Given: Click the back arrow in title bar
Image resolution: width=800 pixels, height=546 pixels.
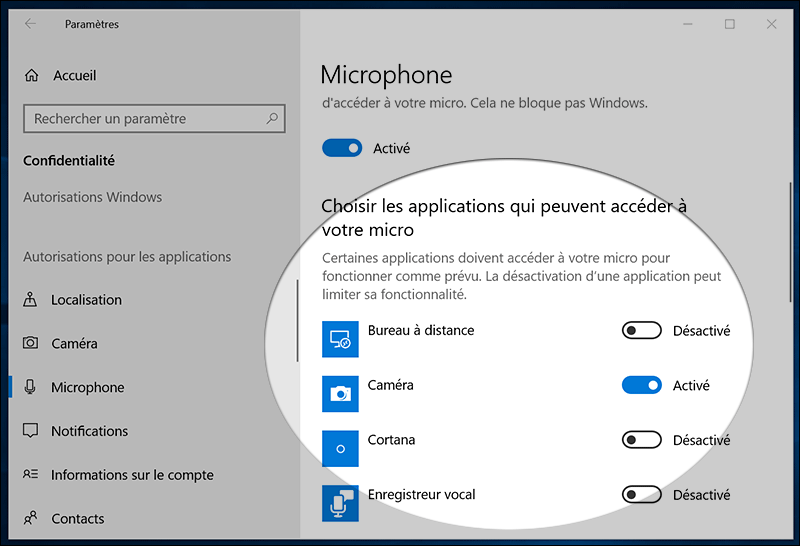Looking at the screenshot, I should [x=30, y=24].
